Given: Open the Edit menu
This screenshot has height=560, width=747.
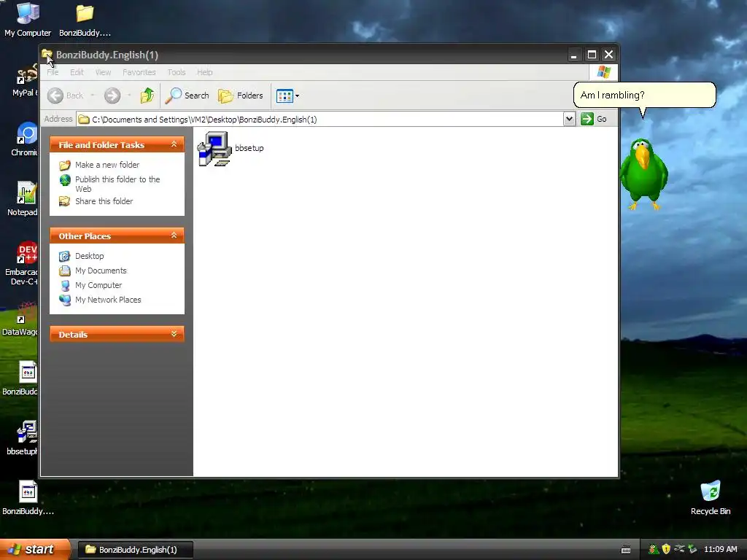Looking at the screenshot, I should [x=77, y=72].
